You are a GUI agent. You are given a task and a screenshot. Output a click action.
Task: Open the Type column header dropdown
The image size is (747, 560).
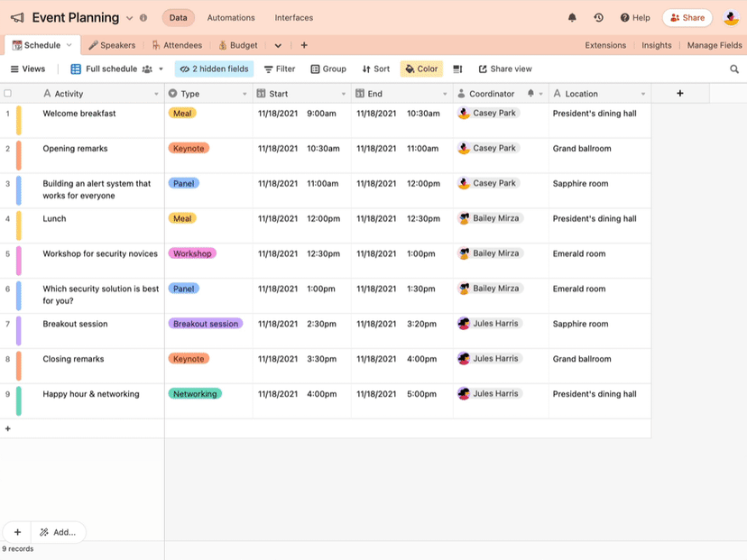click(244, 93)
